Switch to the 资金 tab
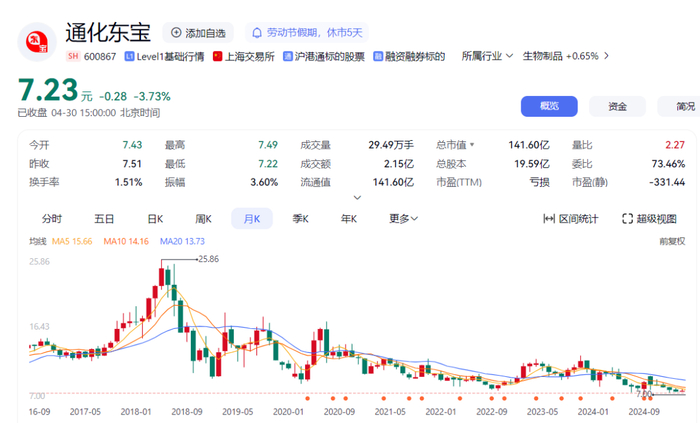Image resolution: width=700 pixels, height=423 pixels. click(x=617, y=106)
